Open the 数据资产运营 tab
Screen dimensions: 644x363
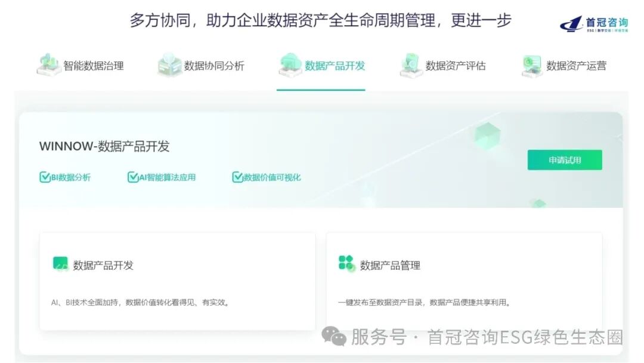564,66
